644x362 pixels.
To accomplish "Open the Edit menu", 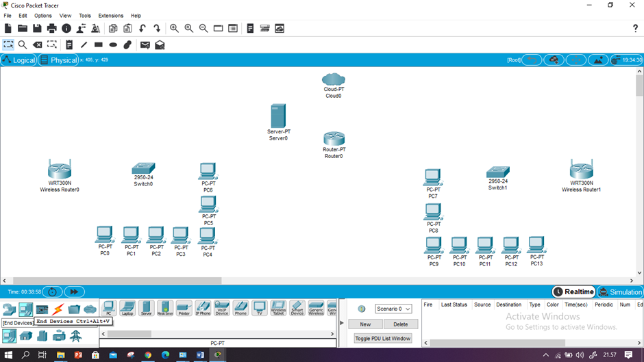I will point(23,16).
